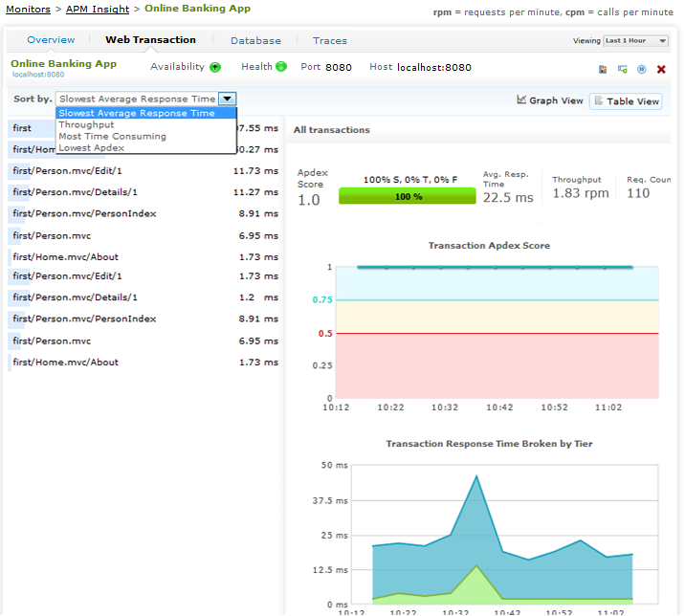Select Throughput sort option
The width and height of the screenshot is (685, 616).
(86, 124)
